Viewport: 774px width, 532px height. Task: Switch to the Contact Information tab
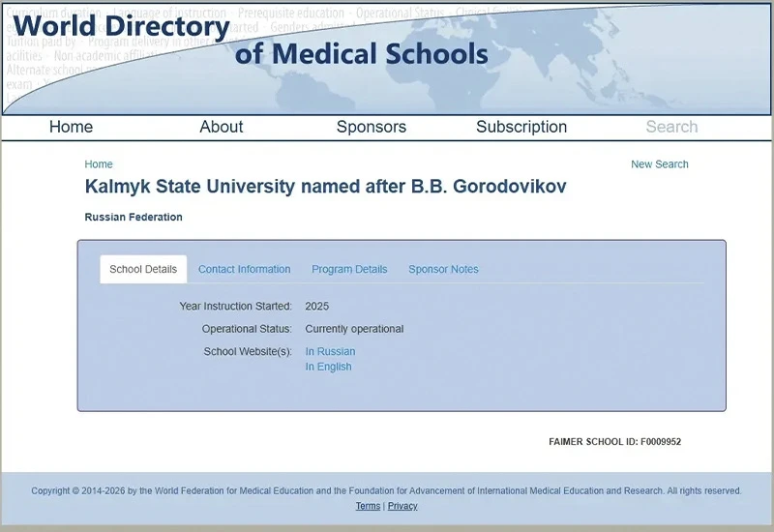[x=244, y=269]
